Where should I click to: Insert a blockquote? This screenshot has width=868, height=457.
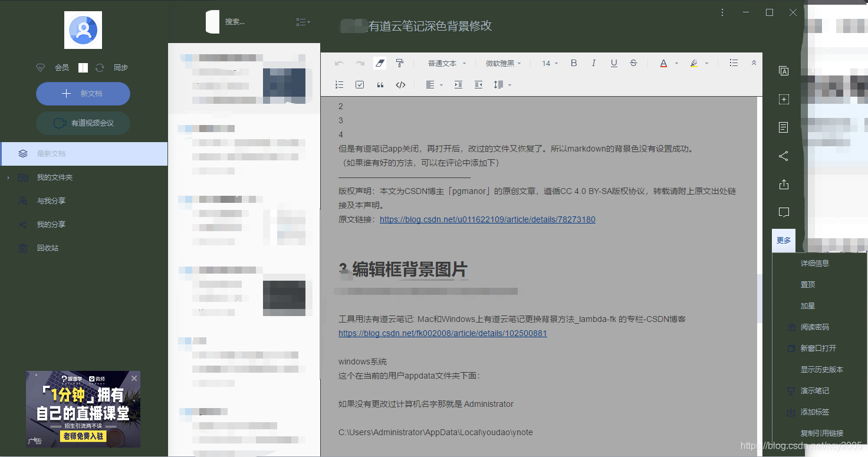380,84
